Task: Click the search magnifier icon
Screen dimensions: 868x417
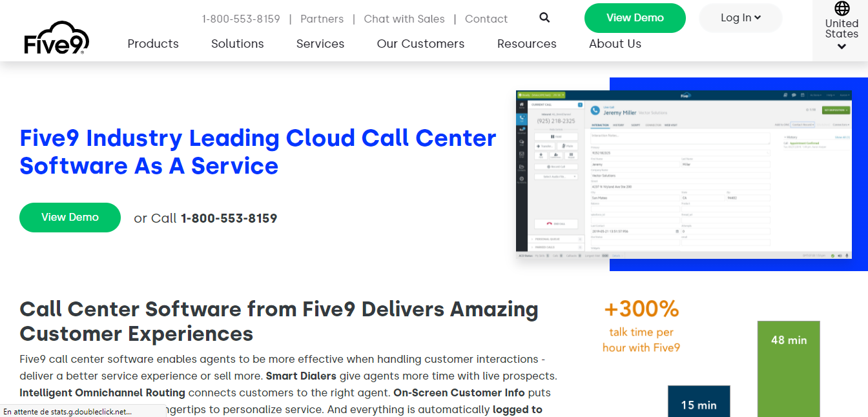Action: point(544,17)
